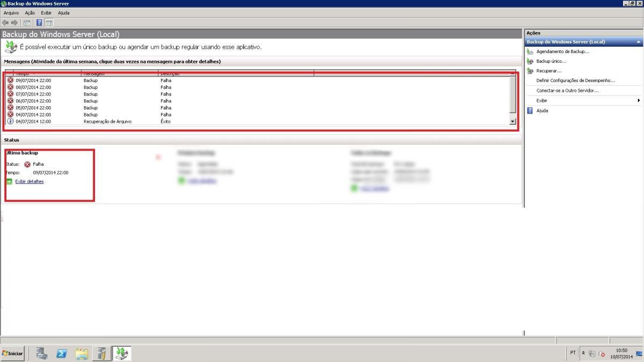The width and height of the screenshot is (644, 362).
Task: Click the Recuperar icon in Ações pane
Action: (530, 71)
